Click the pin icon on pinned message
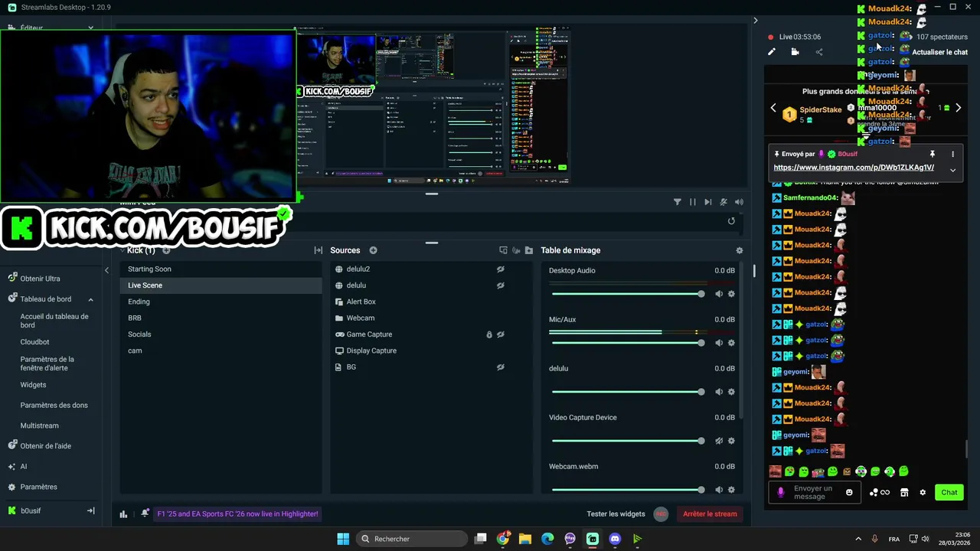 coord(933,154)
